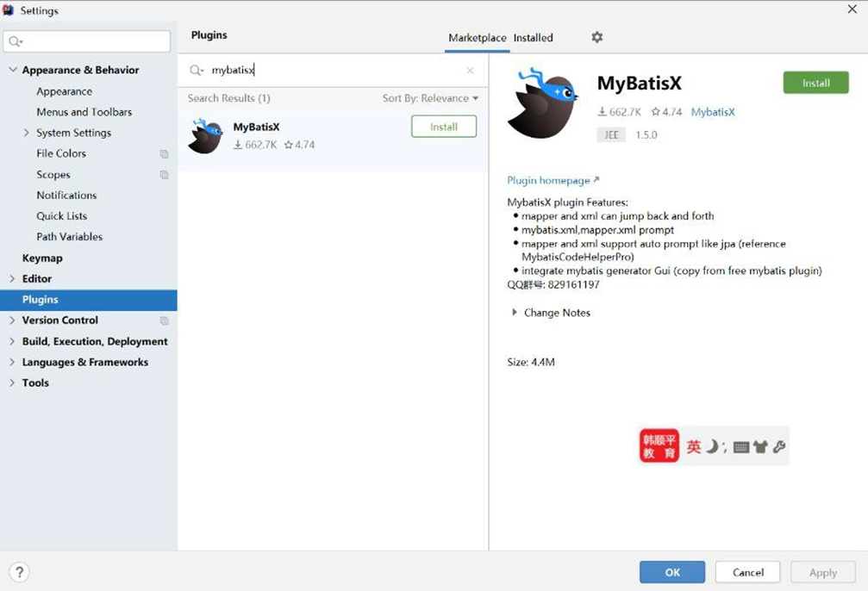Image resolution: width=868 pixels, height=591 pixels.
Task: Select Keymap in the settings tree
Action: tap(42, 258)
